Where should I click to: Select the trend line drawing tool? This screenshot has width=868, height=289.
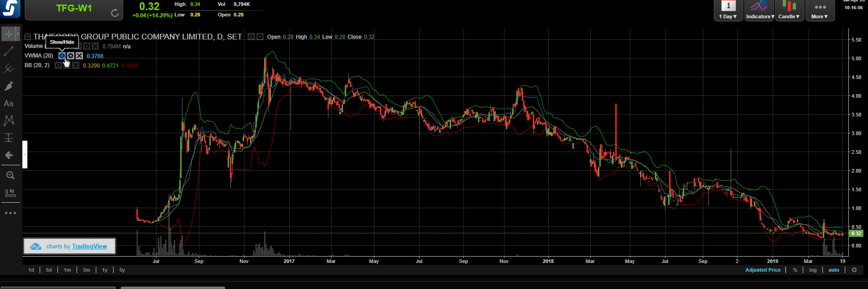[9, 52]
